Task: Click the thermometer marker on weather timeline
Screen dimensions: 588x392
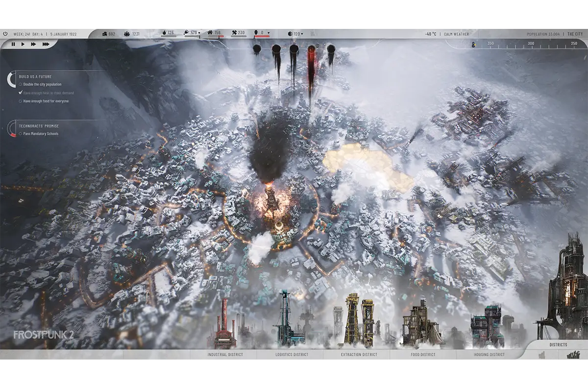Action: 474,44
